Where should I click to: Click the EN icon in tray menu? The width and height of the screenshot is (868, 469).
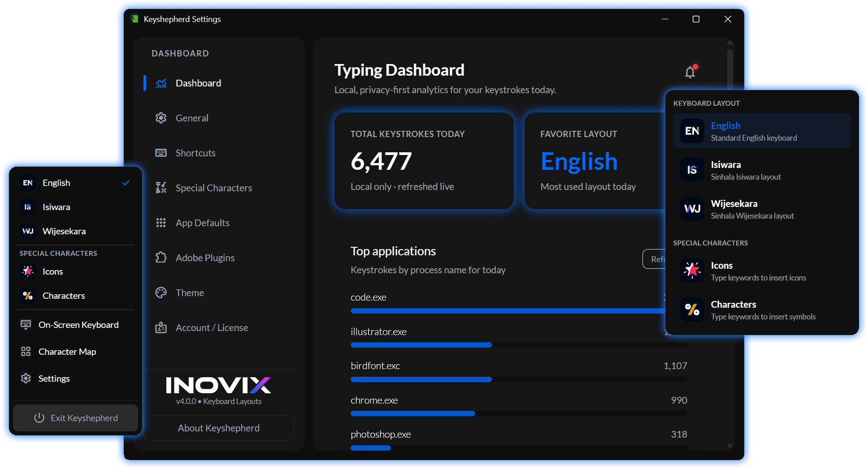tap(28, 183)
